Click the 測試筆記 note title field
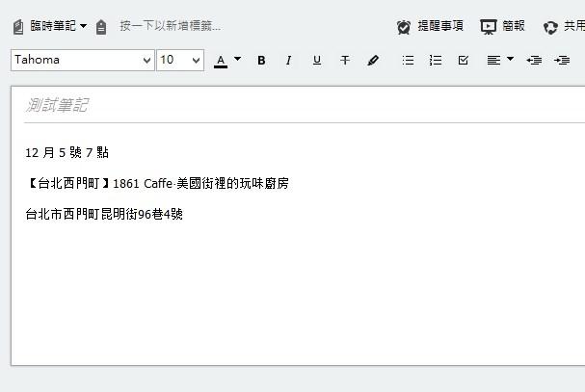The height and width of the screenshot is (392, 585). (x=289, y=105)
